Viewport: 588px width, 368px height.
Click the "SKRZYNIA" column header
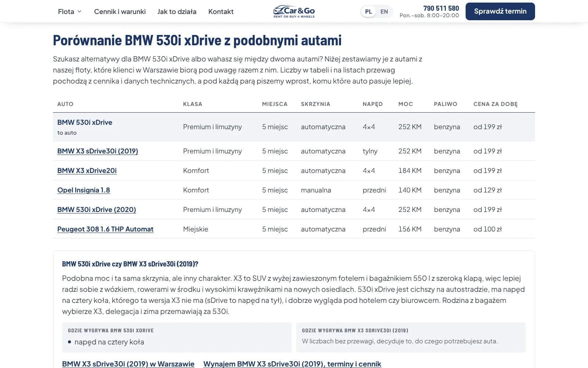pos(316,104)
